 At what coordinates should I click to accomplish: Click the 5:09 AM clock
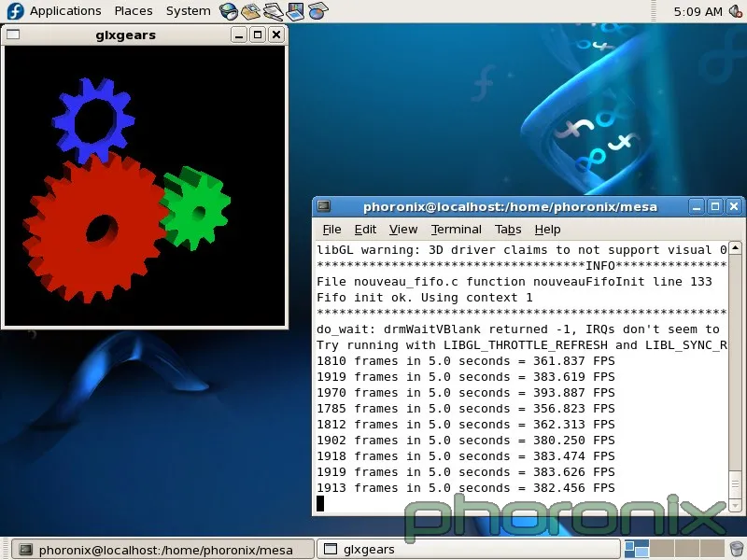click(698, 11)
